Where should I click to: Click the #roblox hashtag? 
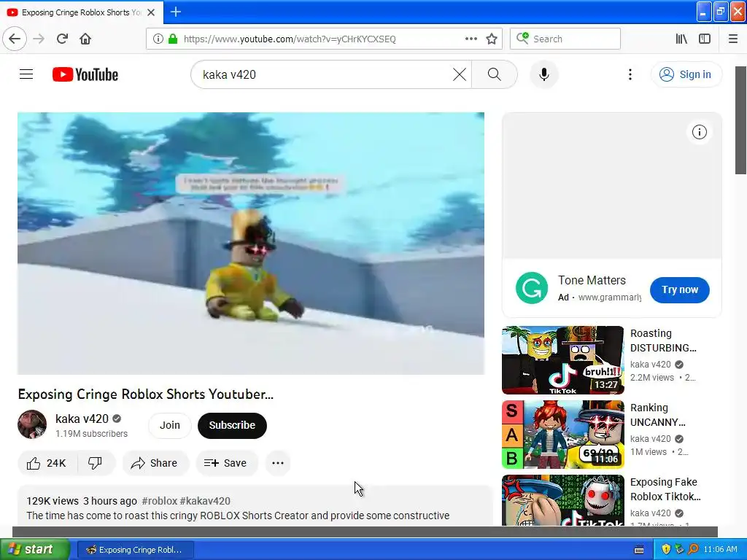click(x=160, y=501)
